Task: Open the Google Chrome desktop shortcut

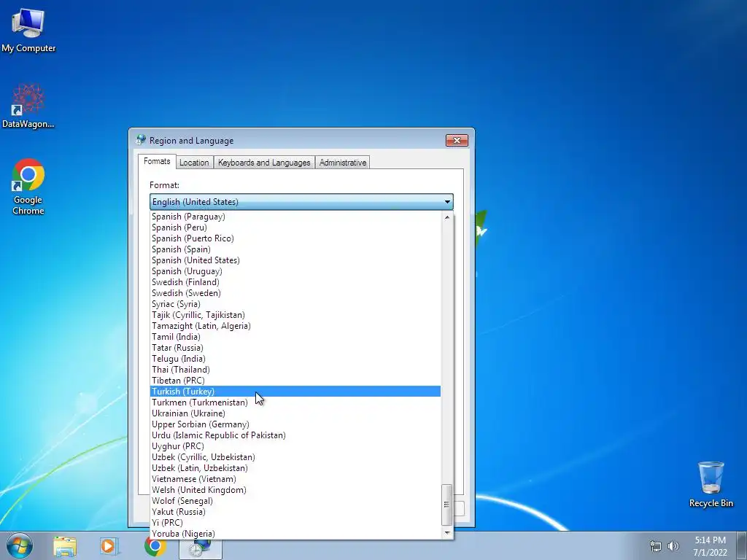Action: tap(28, 187)
